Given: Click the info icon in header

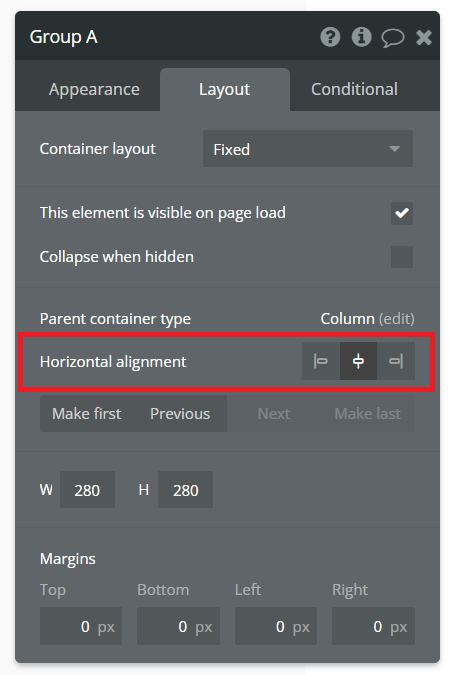Looking at the screenshot, I should (361, 37).
